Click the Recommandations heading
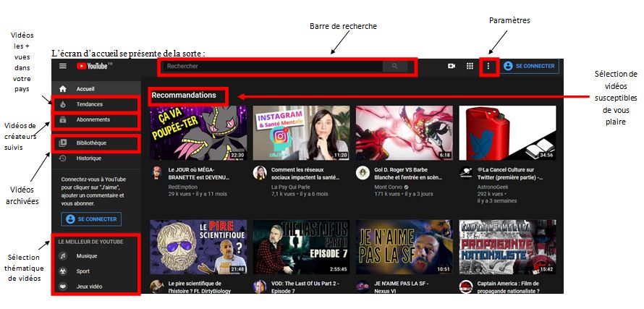 coord(184,95)
